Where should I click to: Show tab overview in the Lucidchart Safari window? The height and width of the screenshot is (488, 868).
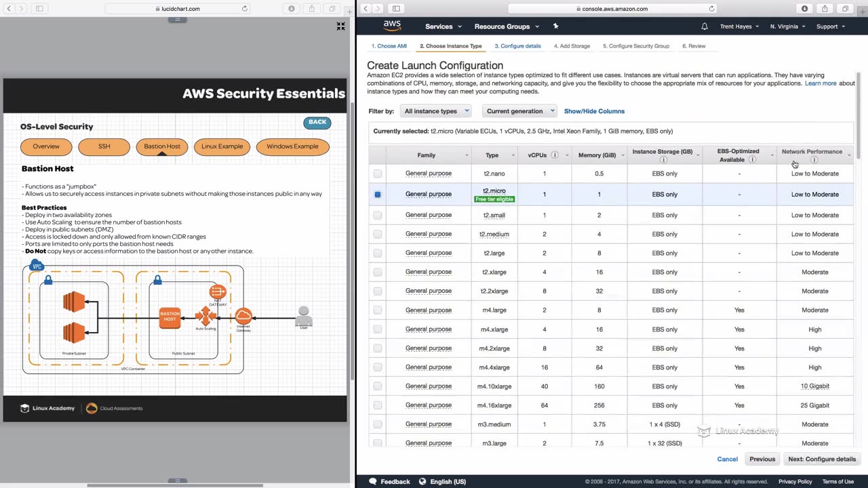click(332, 9)
